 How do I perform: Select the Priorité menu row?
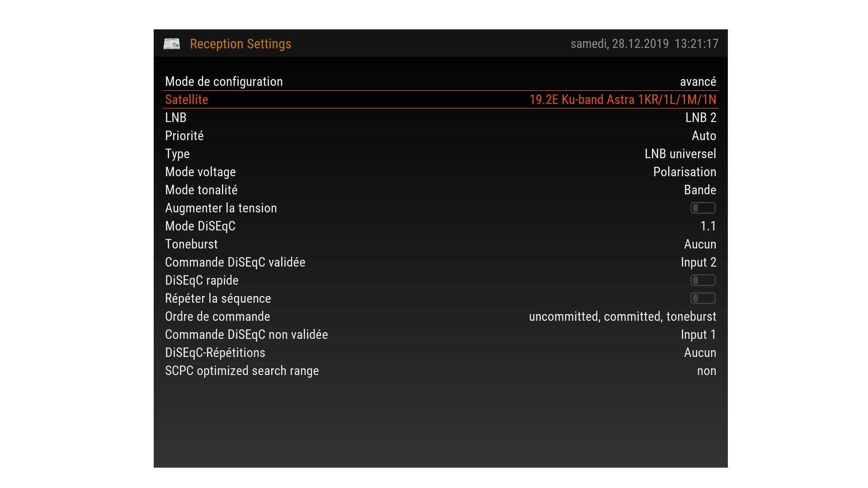pyautogui.click(x=184, y=136)
